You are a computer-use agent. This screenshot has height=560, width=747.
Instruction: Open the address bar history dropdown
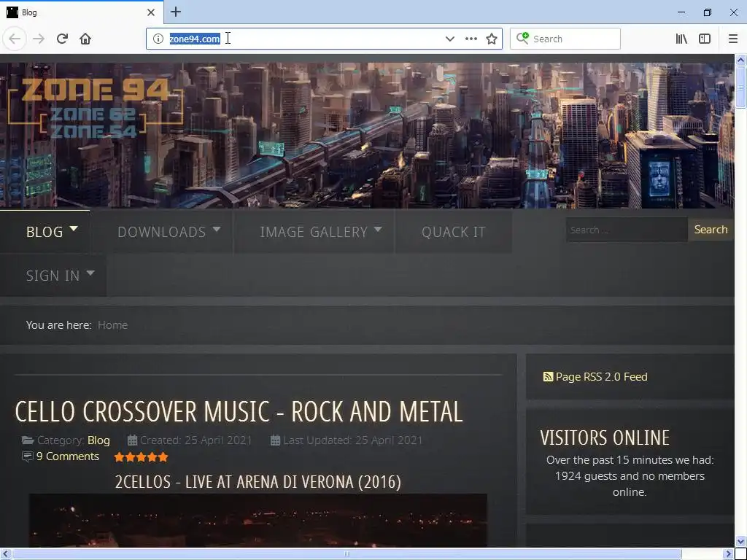point(449,39)
